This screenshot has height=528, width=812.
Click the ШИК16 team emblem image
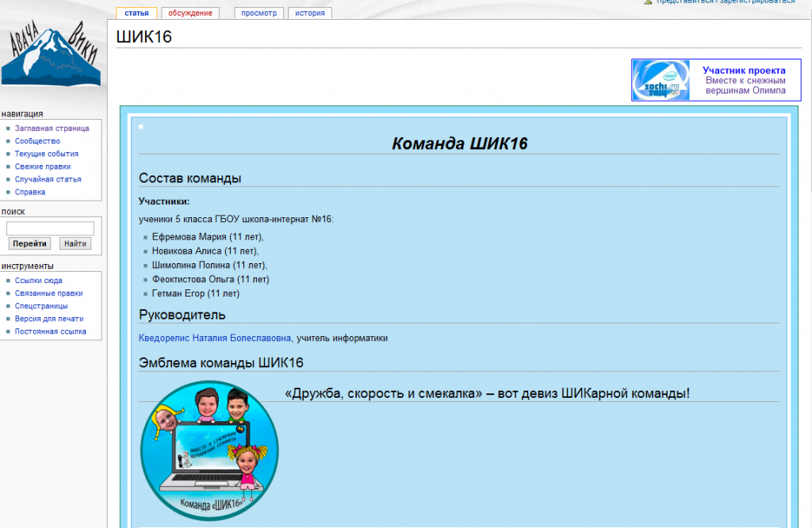(209, 450)
